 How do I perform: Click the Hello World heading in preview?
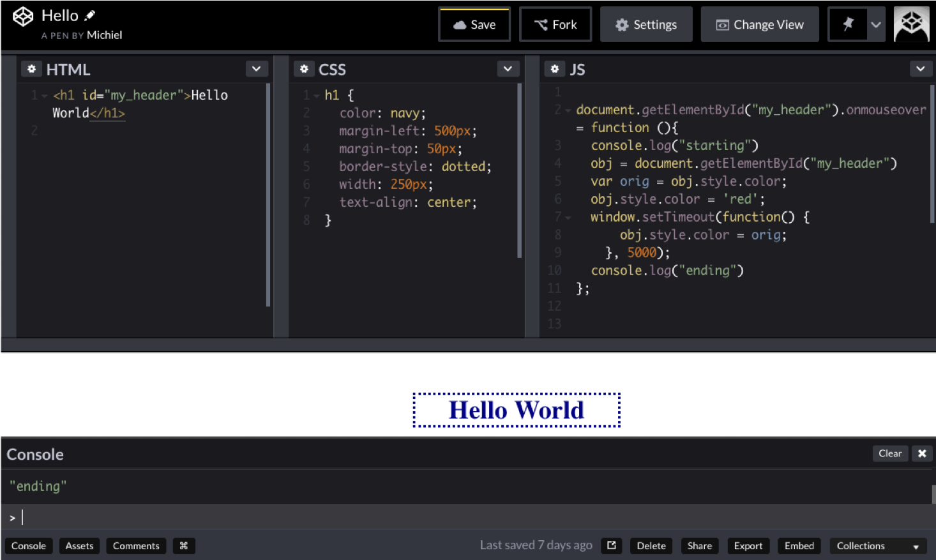click(x=517, y=410)
